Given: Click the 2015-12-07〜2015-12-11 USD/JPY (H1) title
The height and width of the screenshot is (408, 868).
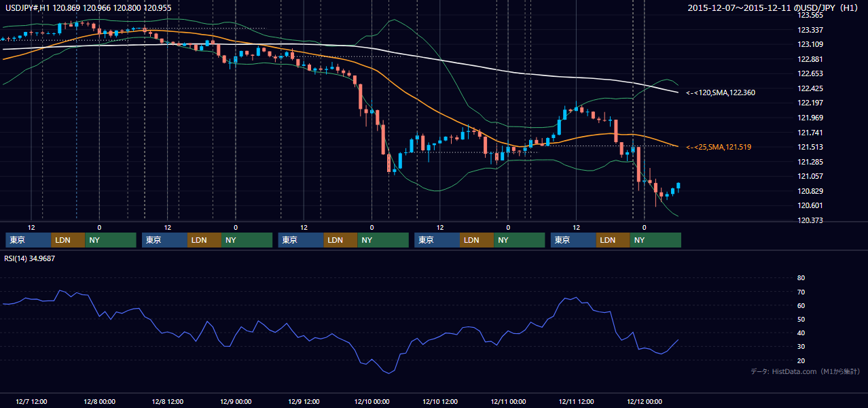Looking at the screenshot, I should coord(774,7).
